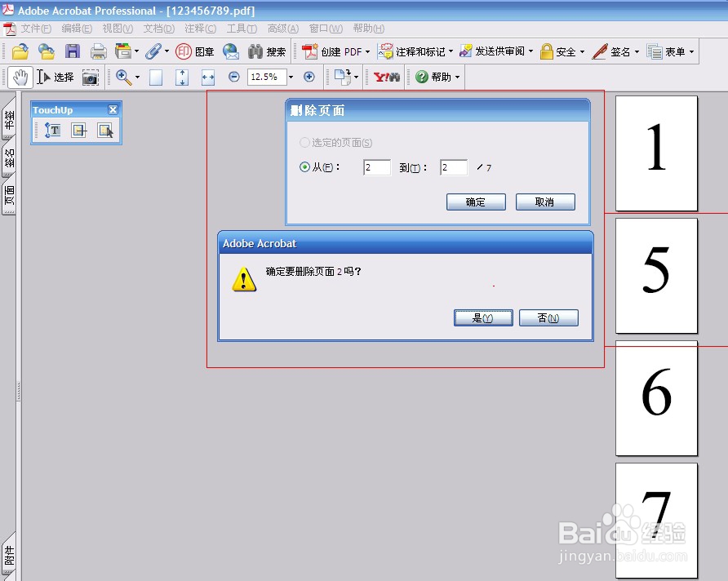Click the 从 start page input field
Viewport: 728px width, 581px height.
377,167
